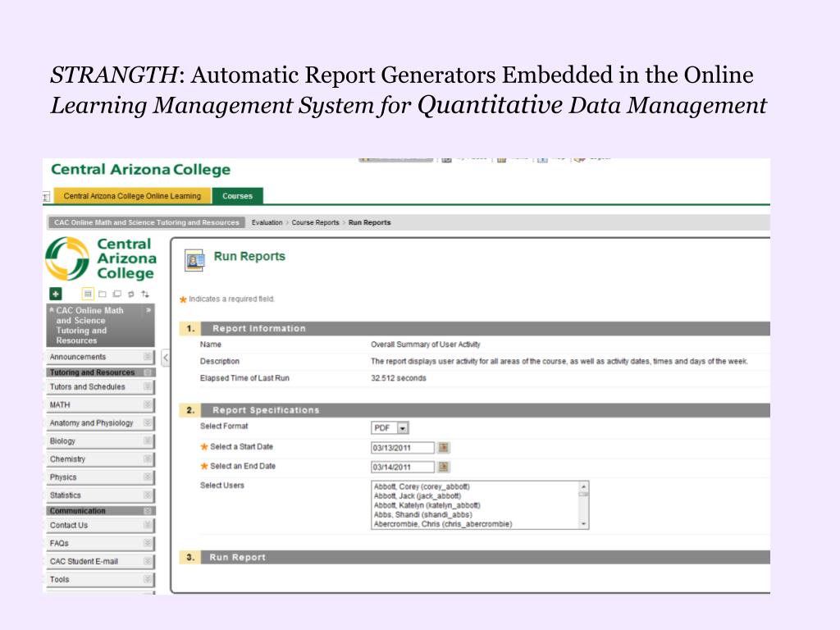The height and width of the screenshot is (630, 840).
Task: Open Tools in the course menu
Action: click(59, 580)
